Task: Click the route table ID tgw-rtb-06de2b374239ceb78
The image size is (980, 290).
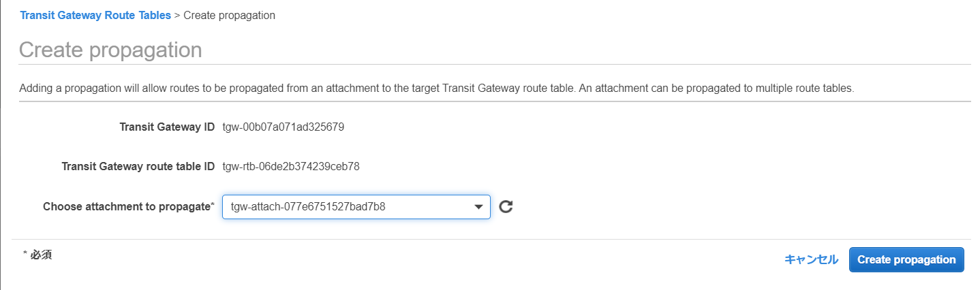Action: coord(291,167)
